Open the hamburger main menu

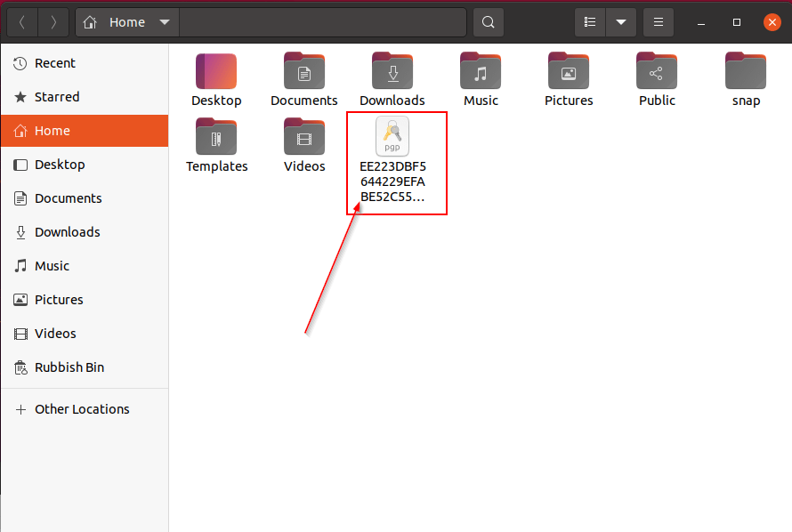tap(658, 22)
